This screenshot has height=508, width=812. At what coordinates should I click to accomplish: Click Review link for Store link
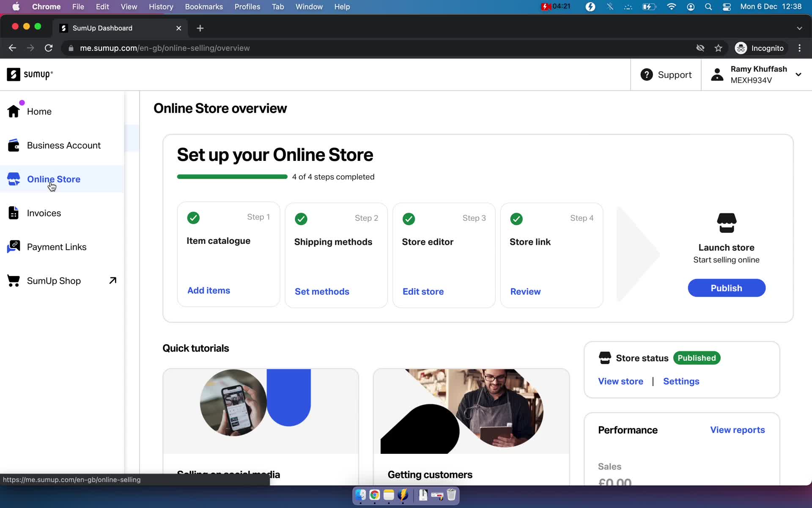pyautogui.click(x=525, y=292)
